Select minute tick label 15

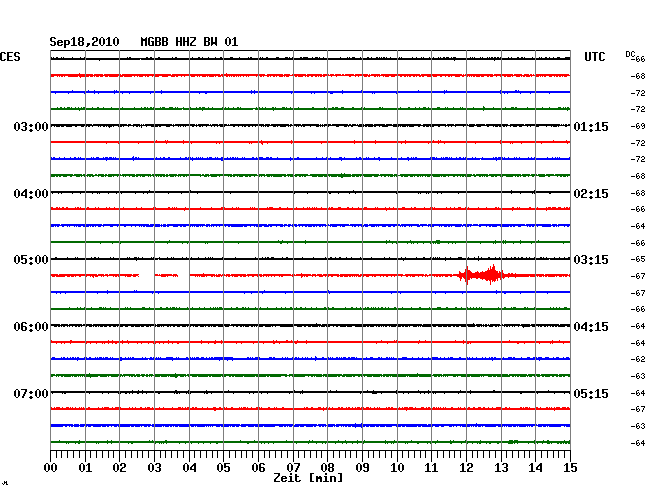pos(570,468)
